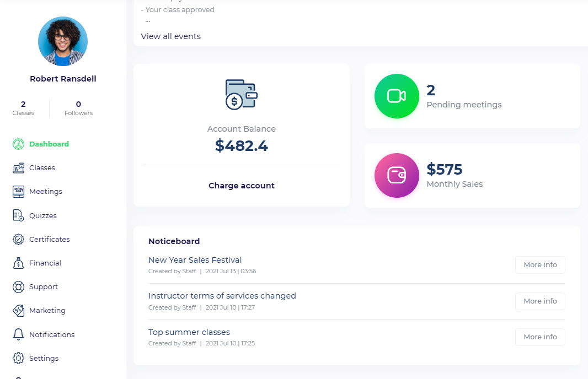Click the Marketing tag icon

click(18, 311)
